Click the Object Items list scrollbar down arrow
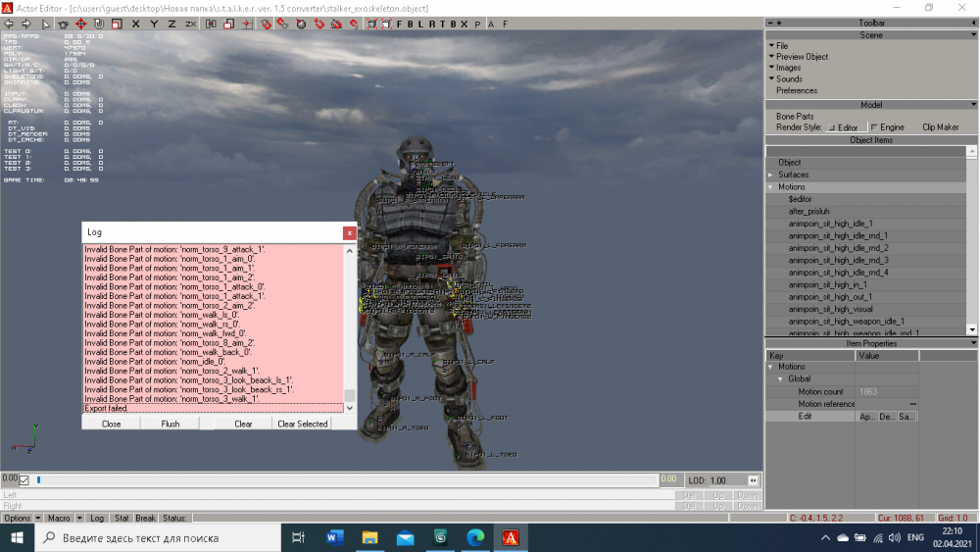The width and height of the screenshot is (980, 552). tap(971, 329)
